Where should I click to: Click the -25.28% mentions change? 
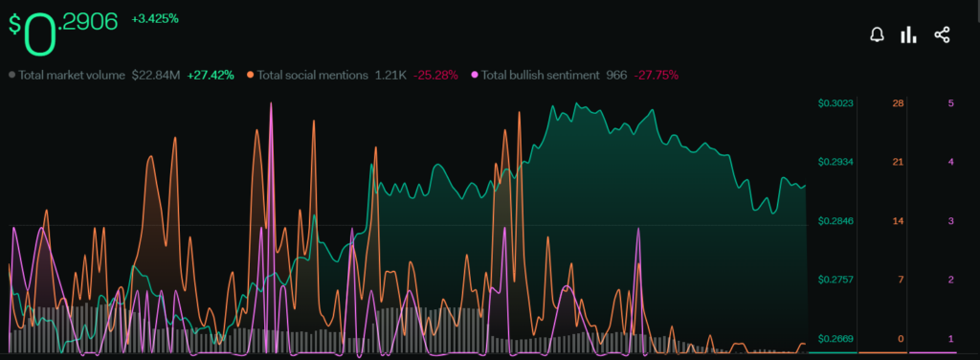click(x=435, y=75)
